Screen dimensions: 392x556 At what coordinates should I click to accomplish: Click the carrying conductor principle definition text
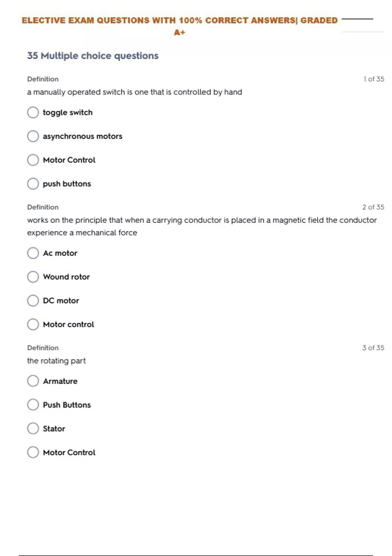click(202, 220)
